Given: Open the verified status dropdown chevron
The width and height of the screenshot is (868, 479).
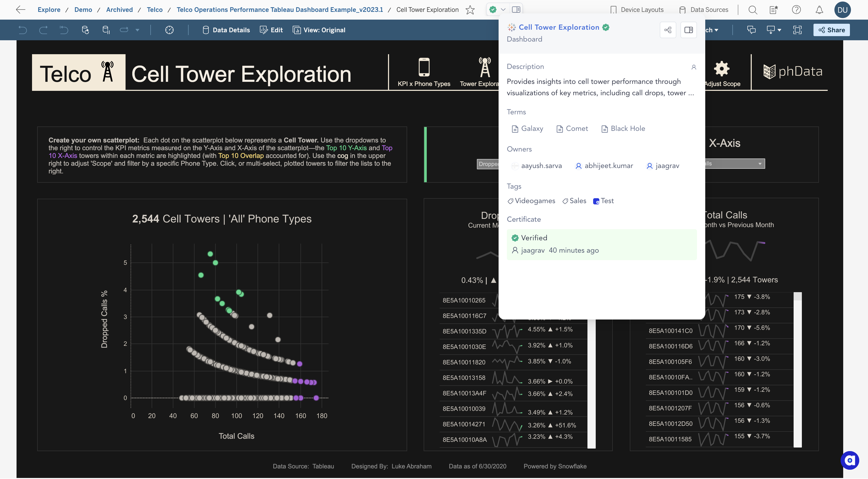Looking at the screenshot, I should [x=503, y=10].
